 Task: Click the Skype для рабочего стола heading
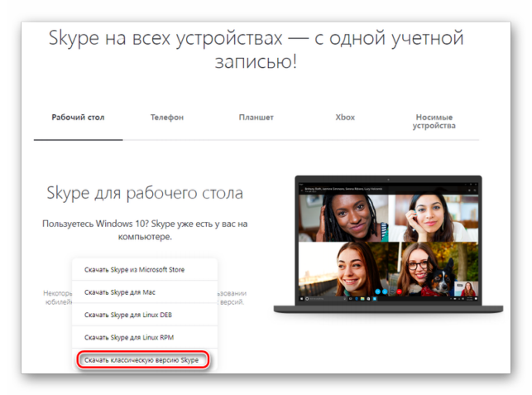point(145,193)
